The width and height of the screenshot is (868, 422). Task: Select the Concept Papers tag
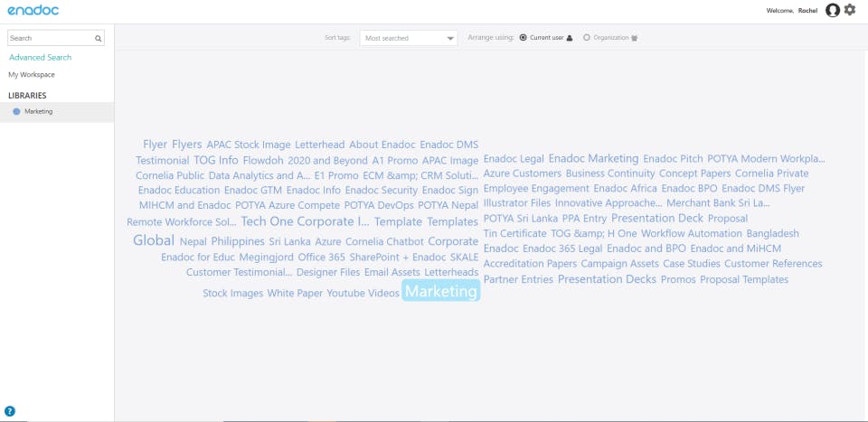[x=694, y=173]
